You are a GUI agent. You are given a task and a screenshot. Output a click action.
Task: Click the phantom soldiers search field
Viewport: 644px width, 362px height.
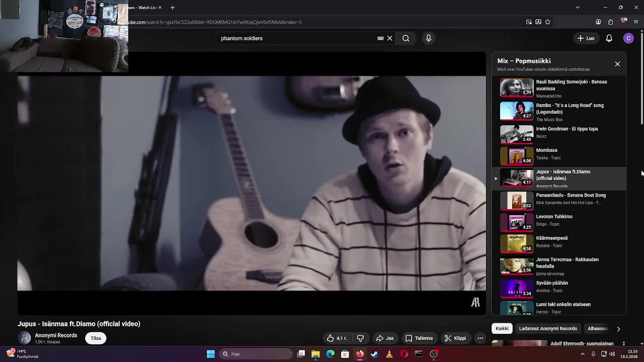click(297, 38)
